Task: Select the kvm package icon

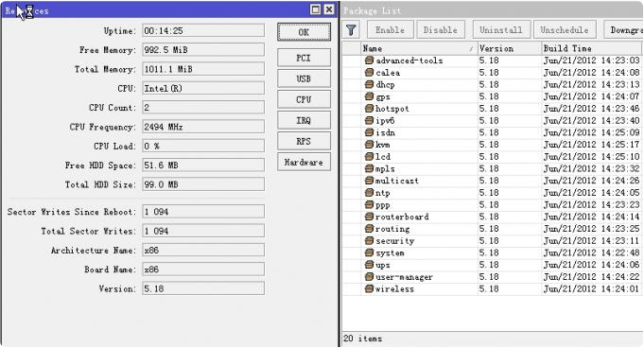Action: pyautogui.click(x=369, y=145)
